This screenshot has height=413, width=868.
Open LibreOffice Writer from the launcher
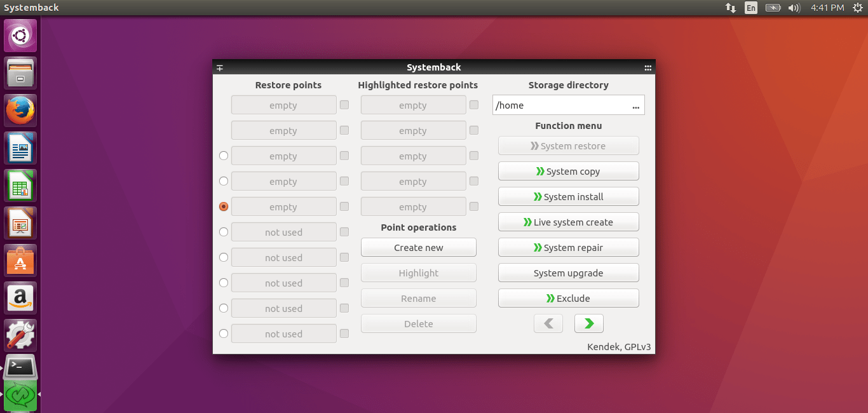[x=20, y=148]
